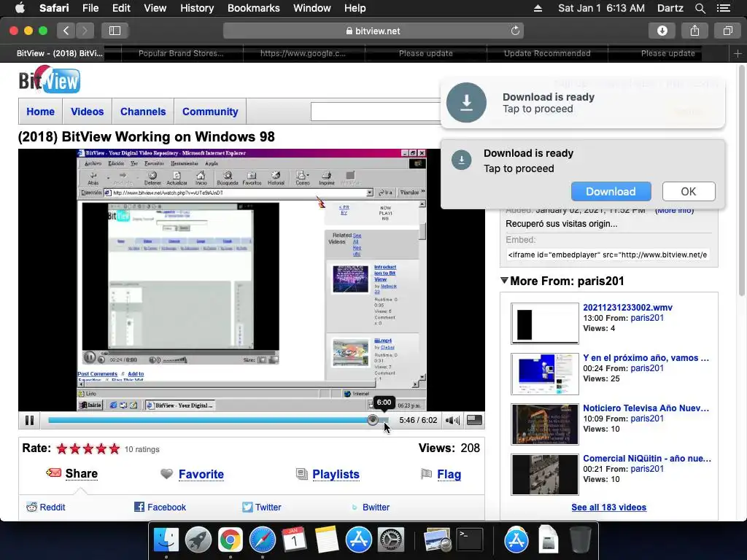Click the blue Download button
The image size is (747, 560).
click(x=611, y=192)
